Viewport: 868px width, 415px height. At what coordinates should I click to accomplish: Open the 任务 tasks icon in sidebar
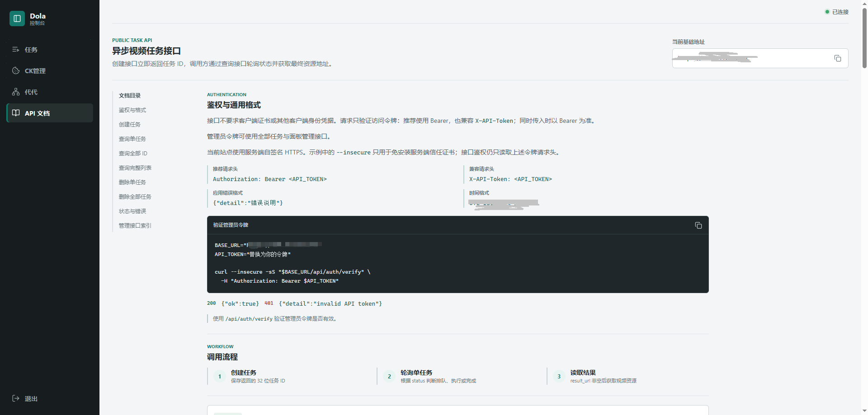coord(16,50)
